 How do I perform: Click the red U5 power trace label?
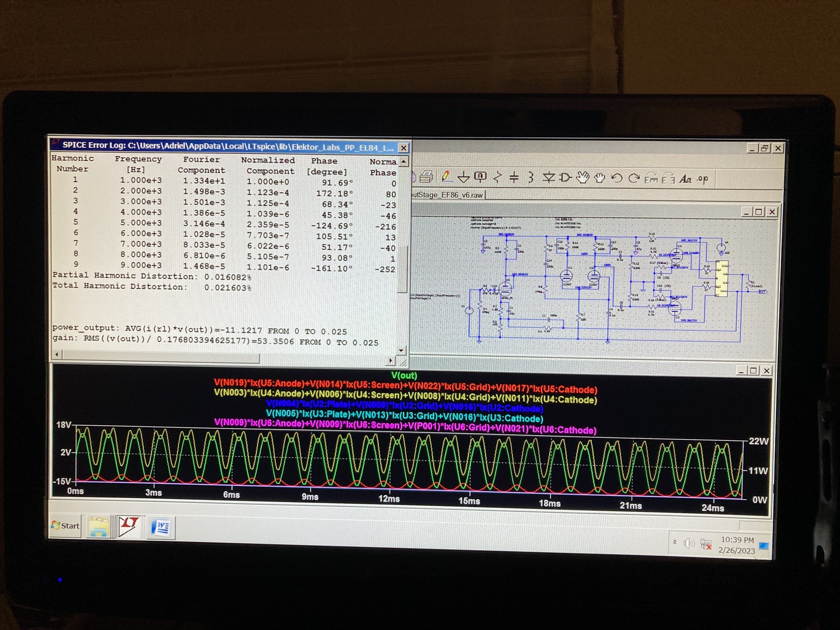pyautogui.click(x=405, y=386)
